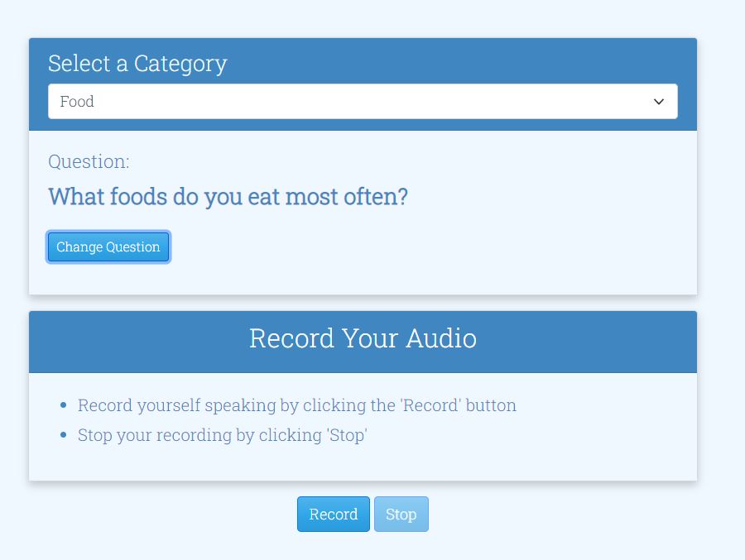Click the bullet dot before 'Record yourself speaking'
745x560 pixels.
pyautogui.click(x=64, y=405)
